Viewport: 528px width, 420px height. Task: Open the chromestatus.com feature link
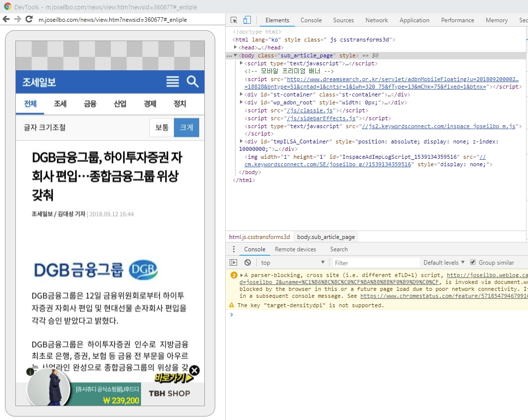click(444, 296)
